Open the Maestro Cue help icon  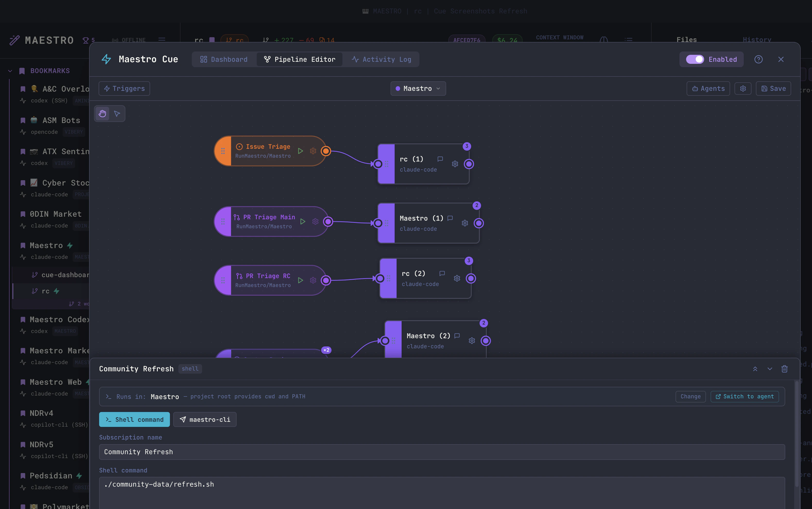758,59
